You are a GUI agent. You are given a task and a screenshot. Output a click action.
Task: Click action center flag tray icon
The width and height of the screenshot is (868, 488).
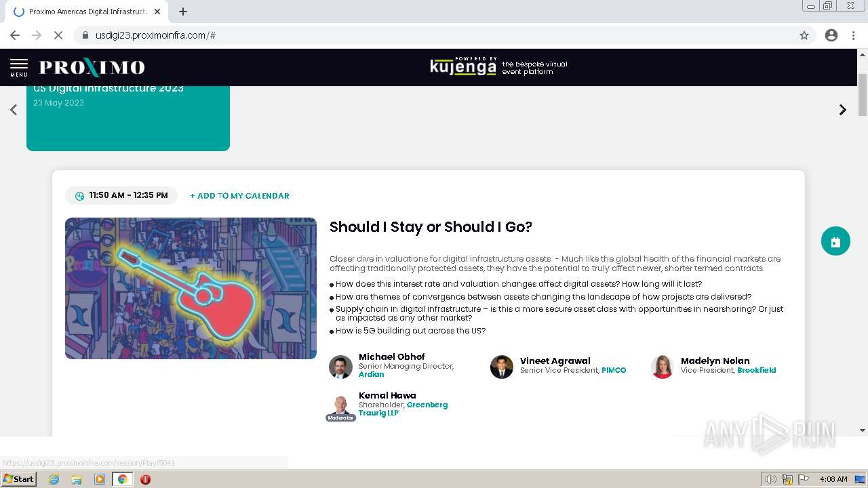click(x=804, y=479)
